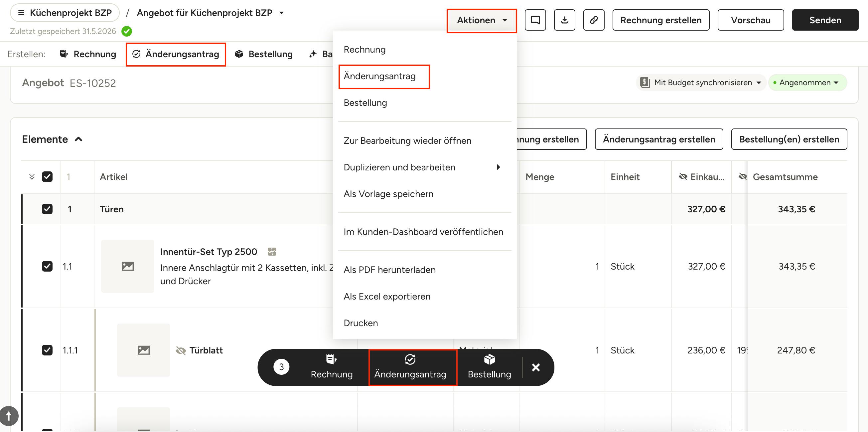The width and height of the screenshot is (868, 432).
Task: Click the image placeholder for Innentür-Set Typ 2500
Action: click(x=127, y=266)
